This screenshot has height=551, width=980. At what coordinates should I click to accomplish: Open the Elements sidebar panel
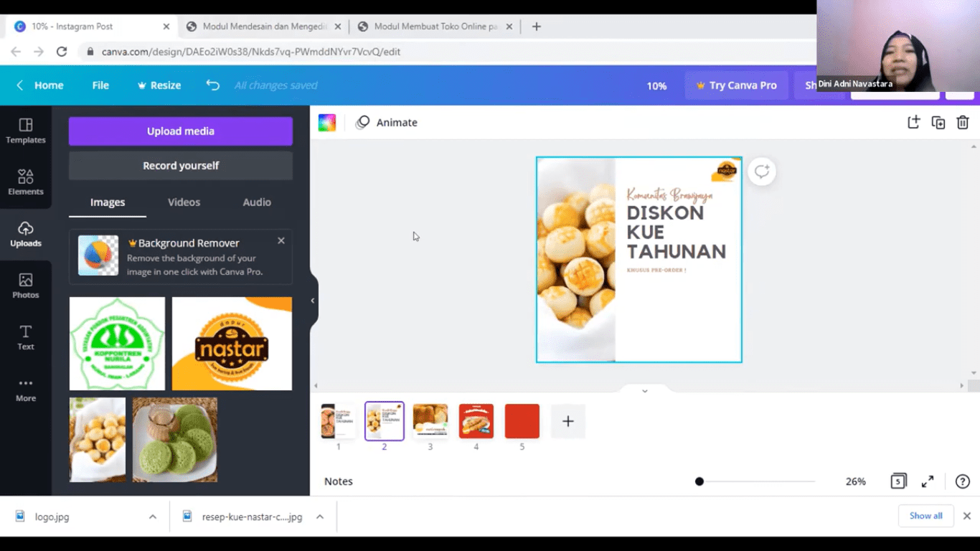(x=26, y=183)
